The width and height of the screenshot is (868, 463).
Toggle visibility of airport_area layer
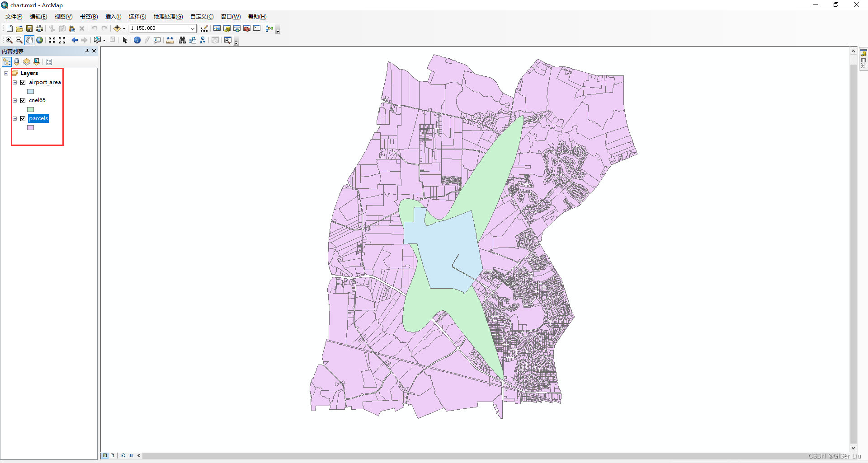coord(23,82)
